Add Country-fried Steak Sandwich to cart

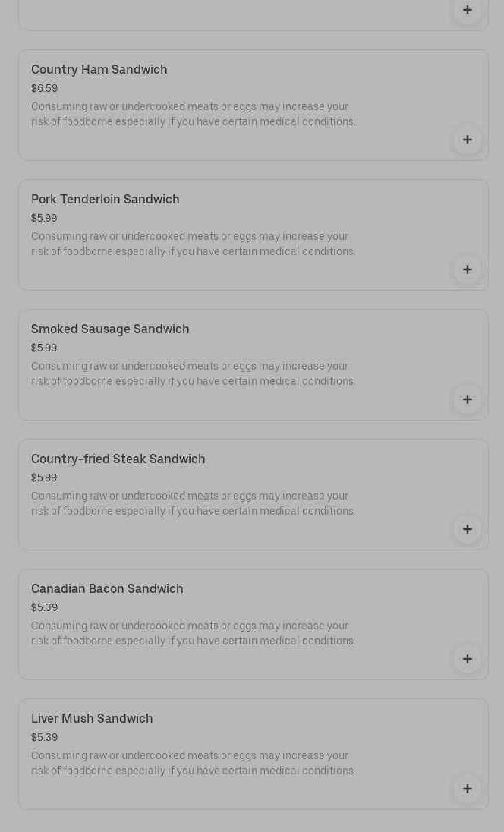click(467, 529)
